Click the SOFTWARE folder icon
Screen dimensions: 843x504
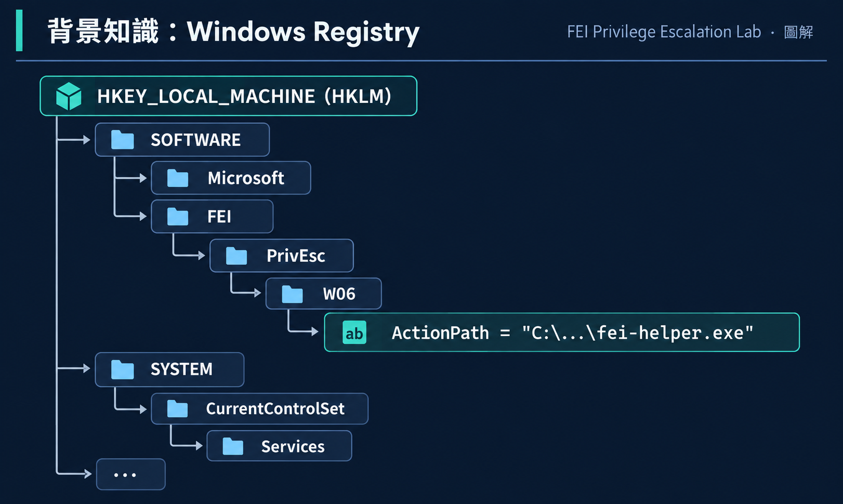123,140
